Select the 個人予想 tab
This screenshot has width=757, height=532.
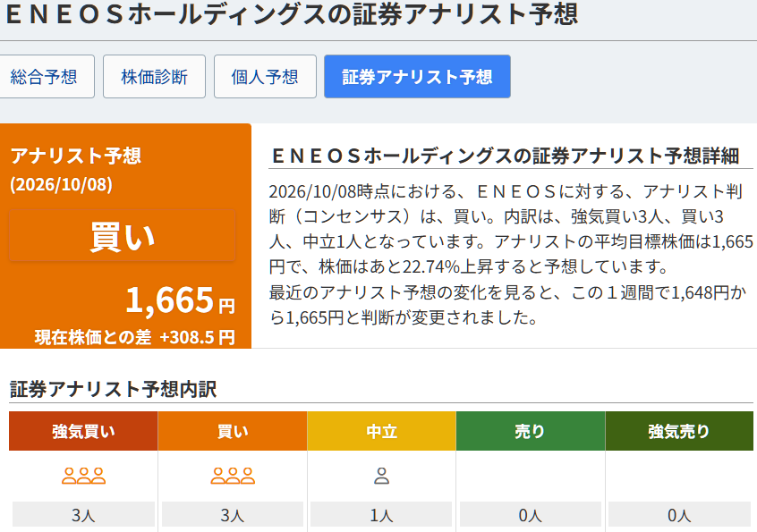click(265, 77)
